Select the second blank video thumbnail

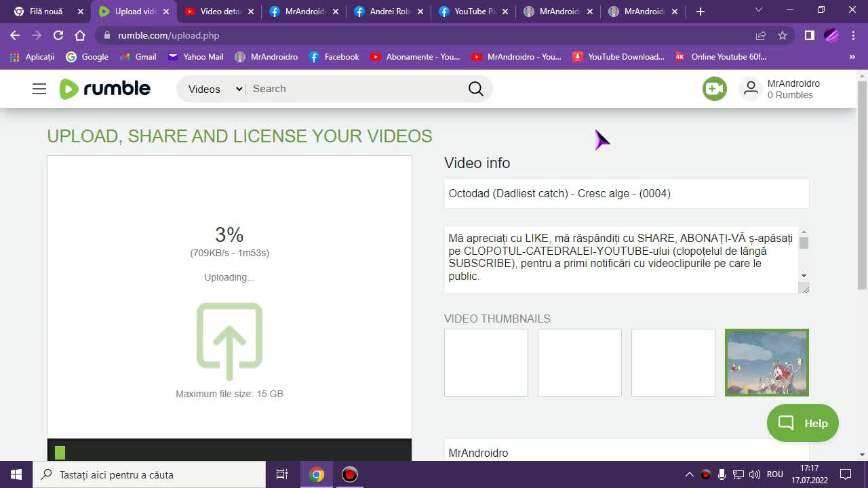pyautogui.click(x=580, y=363)
